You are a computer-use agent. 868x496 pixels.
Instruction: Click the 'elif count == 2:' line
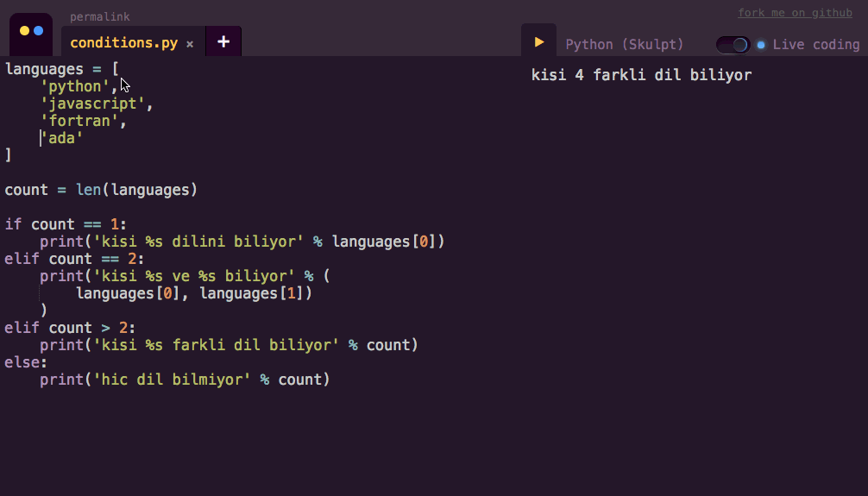74,259
